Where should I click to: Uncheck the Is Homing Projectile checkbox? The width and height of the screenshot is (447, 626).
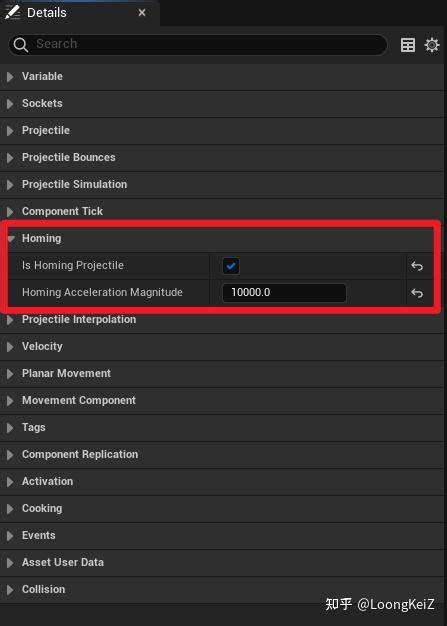[x=231, y=266]
